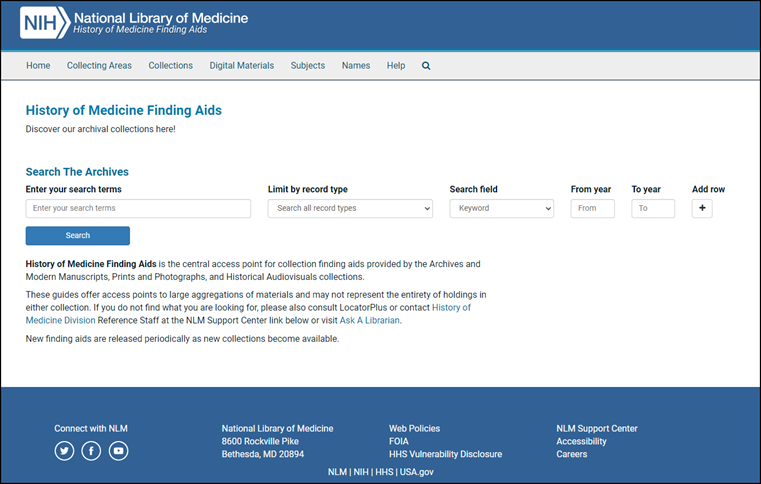Open NLM YouTube icon in footer
Screen dimensions: 761x484
tap(118, 451)
